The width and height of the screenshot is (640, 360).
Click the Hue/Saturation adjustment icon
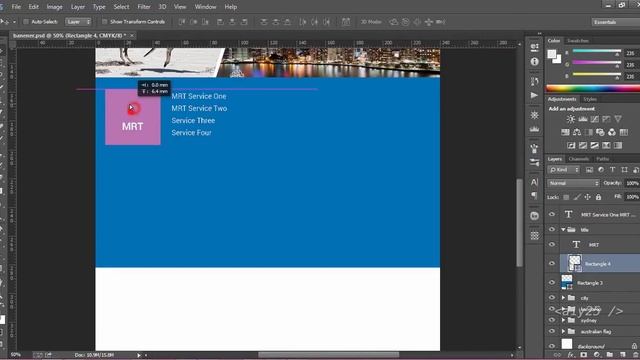565,132
